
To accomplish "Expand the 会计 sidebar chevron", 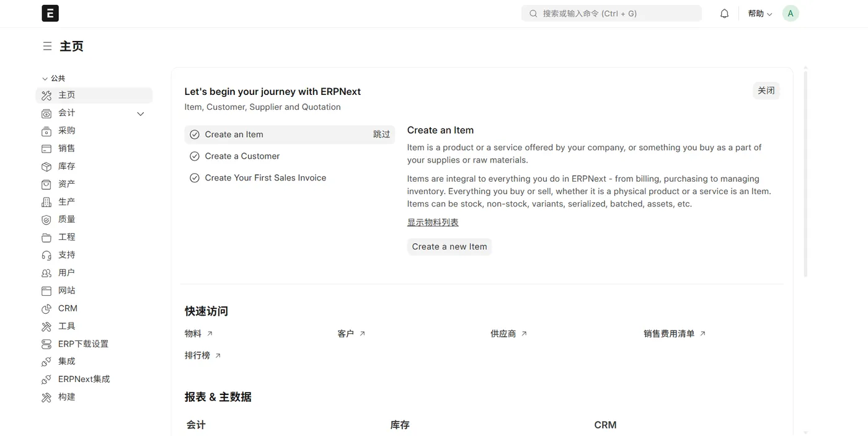I will [141, 113].
